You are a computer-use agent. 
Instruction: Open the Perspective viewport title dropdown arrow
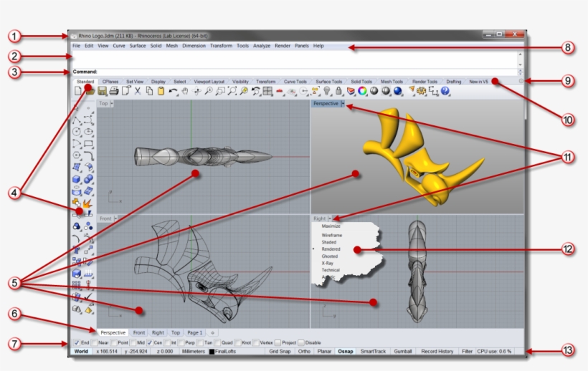(x=343, y=104)
